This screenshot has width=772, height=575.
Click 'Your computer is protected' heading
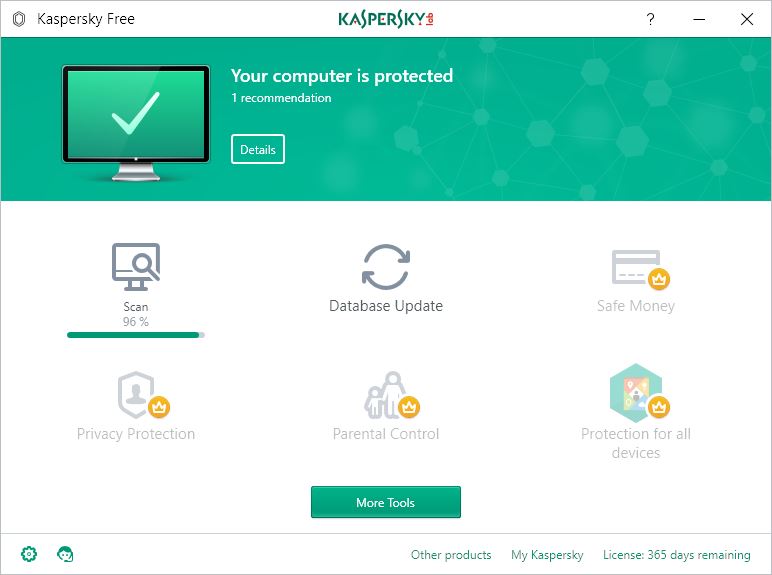coord(342,76)
